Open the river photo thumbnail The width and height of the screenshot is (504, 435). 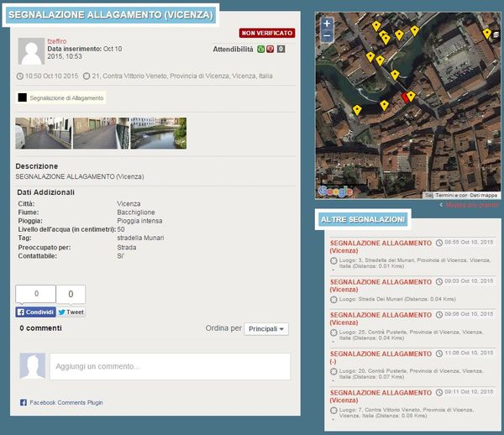(x=158, y=134)
